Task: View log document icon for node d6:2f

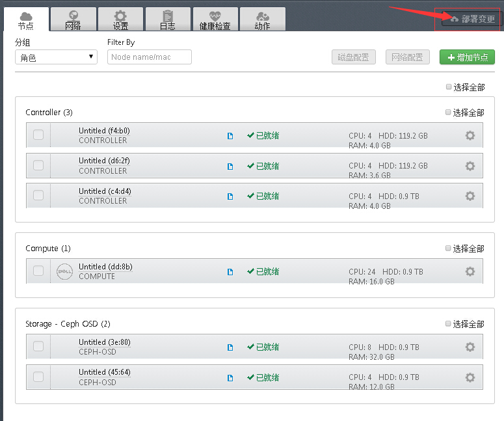Action: (x=230, y=167)
